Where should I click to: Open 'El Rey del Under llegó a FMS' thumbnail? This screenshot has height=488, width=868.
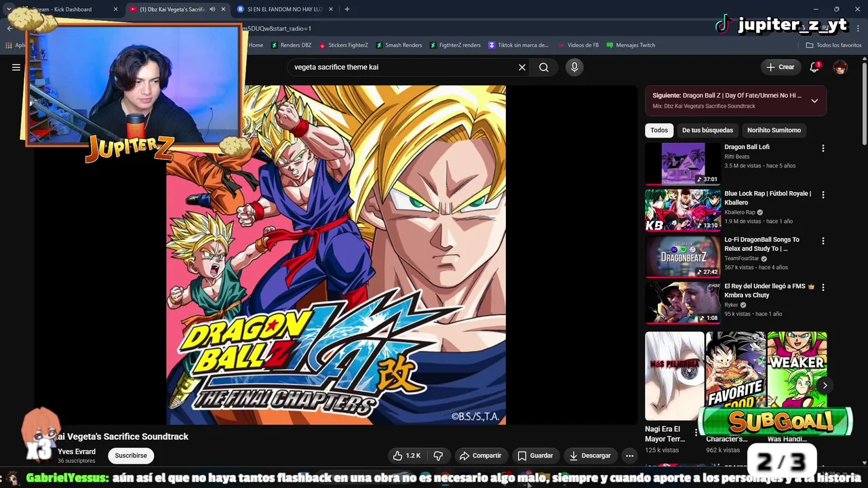[683, 303]
